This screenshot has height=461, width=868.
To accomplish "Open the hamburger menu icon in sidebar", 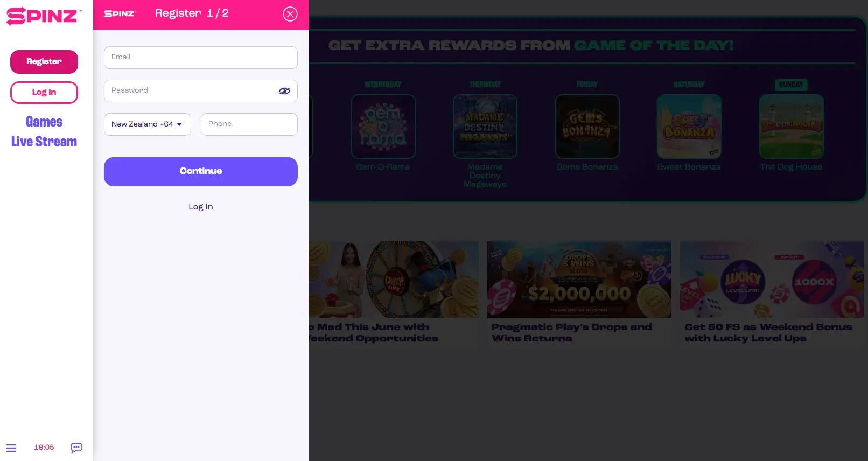I will pos(11,448).
